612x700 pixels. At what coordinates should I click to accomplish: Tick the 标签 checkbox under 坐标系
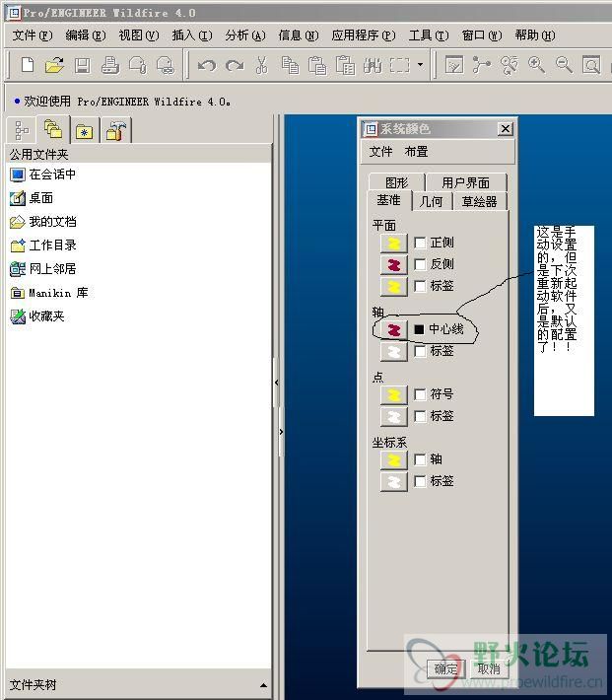click(x=420, y=482)
